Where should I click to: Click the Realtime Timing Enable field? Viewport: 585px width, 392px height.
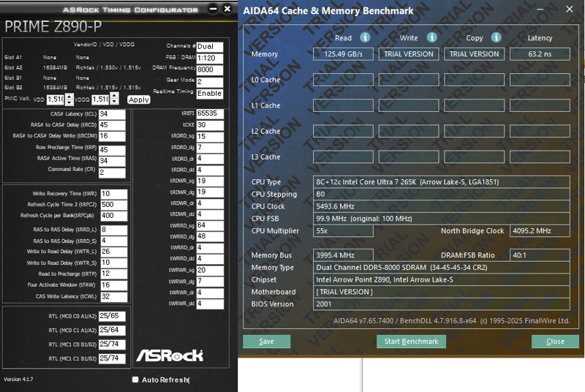point(210,94)
